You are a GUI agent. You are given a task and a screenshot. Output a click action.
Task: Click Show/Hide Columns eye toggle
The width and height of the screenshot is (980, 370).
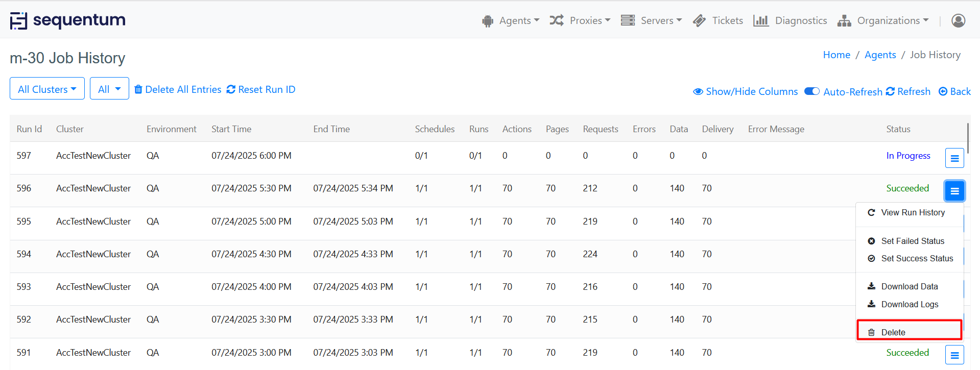click(x=698, y=92)
